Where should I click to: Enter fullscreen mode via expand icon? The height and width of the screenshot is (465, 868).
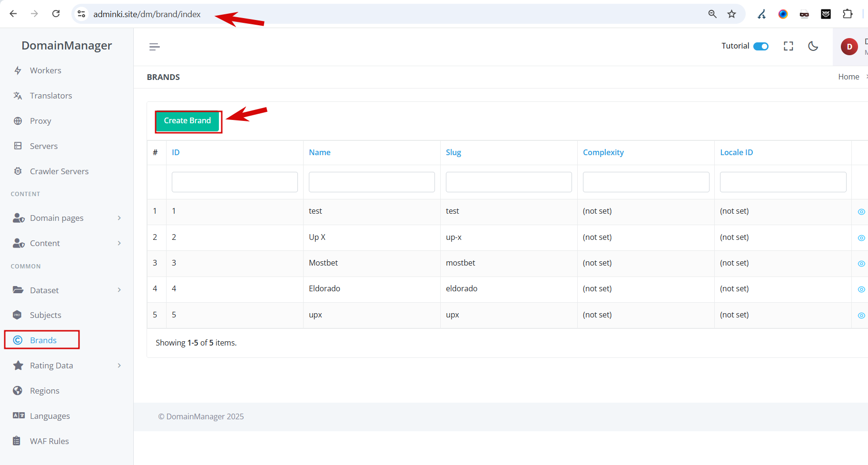(x=789, y=46)
